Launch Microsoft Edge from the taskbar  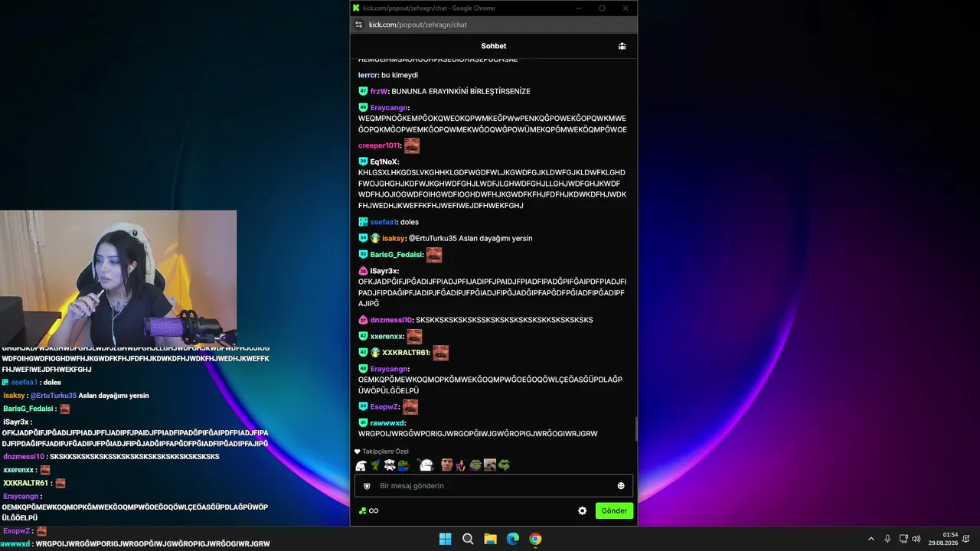coord(513,539)
